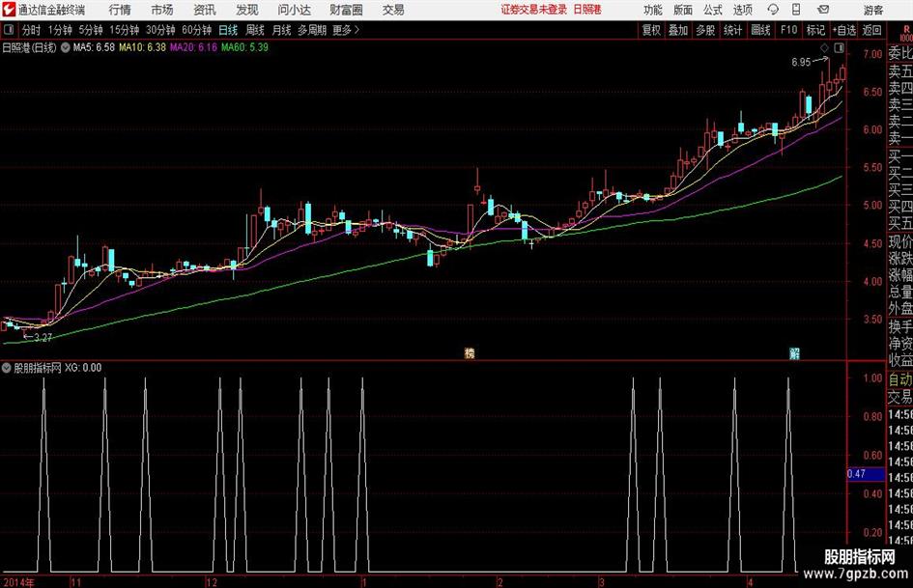Click the red 日照港 stock name

(x=587, y=10)
